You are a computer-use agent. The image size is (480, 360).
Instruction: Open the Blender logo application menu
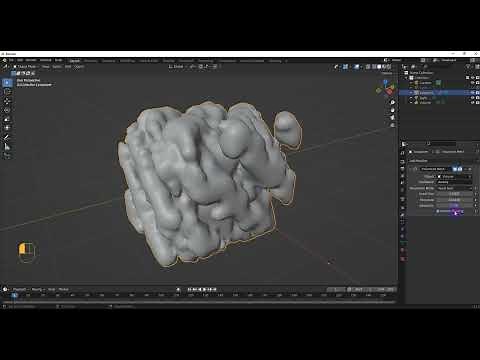pos(4,60)
